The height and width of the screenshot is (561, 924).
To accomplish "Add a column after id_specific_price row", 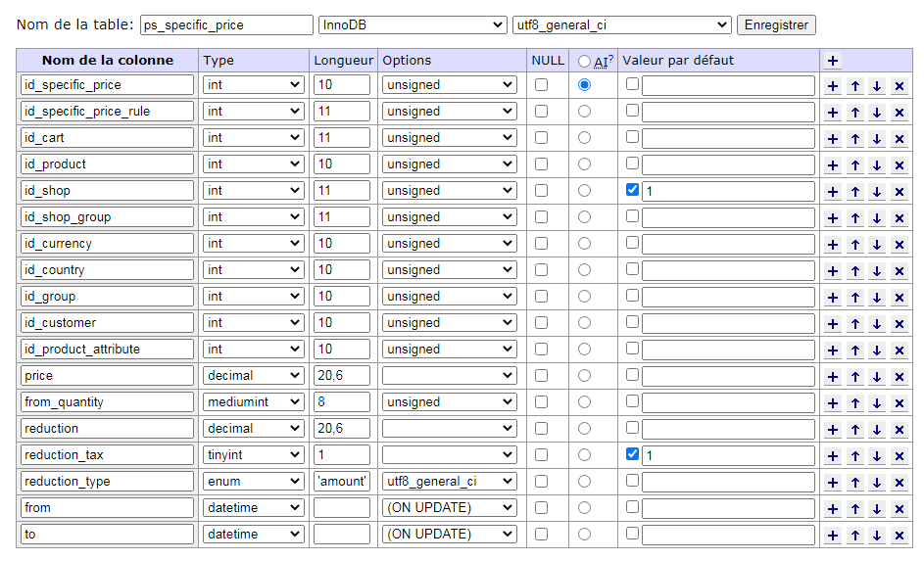I will (x=832, y=86).
